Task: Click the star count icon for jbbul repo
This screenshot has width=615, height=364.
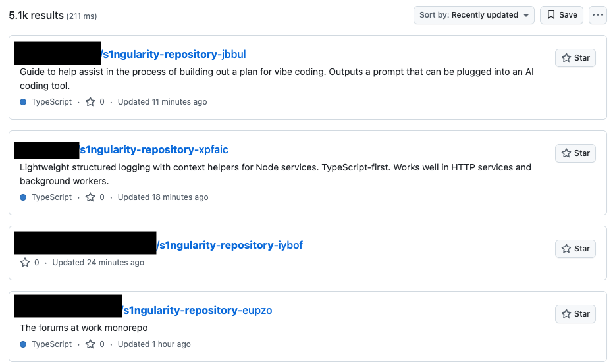Action: pyautogui.click(x=91, y=102)
